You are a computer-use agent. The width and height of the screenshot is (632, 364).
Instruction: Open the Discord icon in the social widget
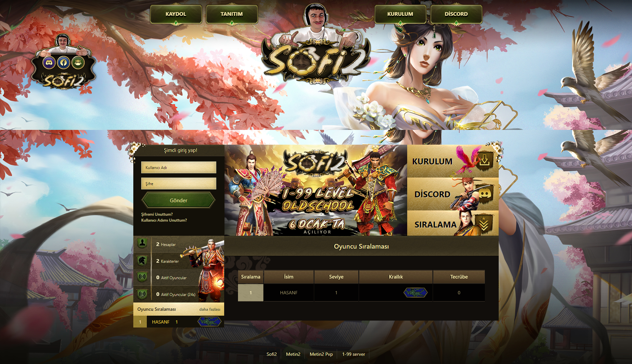click(49, 62)
